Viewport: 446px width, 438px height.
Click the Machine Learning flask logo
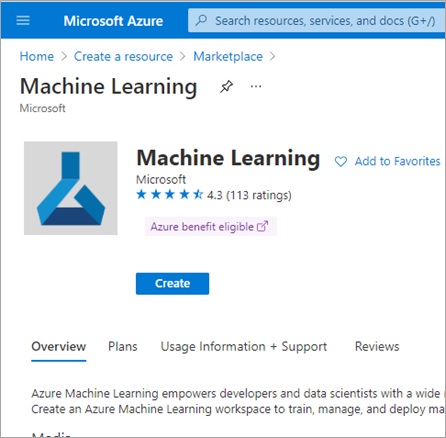coord(71,188)
